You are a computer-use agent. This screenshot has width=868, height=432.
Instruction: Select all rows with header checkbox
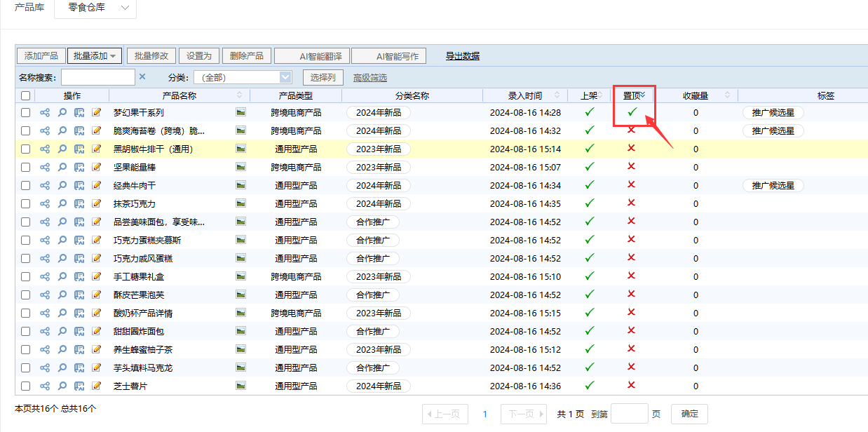(26, 96)
